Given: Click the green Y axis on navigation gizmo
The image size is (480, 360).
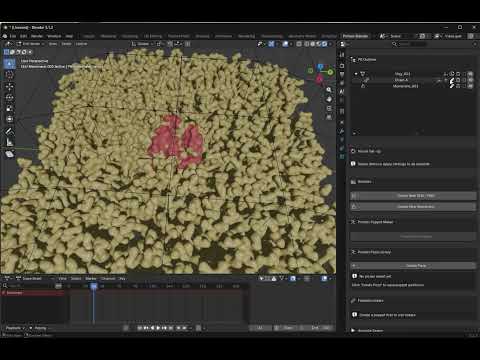Looking at the screenshot, I should (330, 72).
